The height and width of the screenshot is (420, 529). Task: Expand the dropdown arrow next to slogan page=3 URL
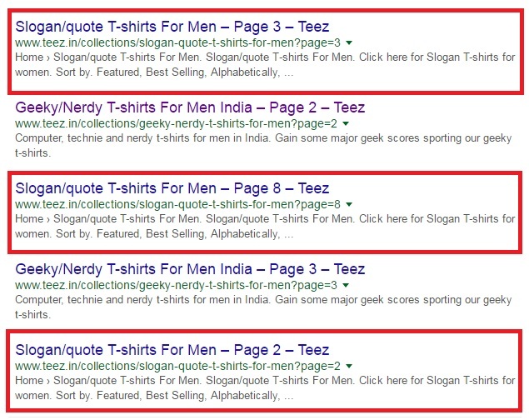pos(349,42)
